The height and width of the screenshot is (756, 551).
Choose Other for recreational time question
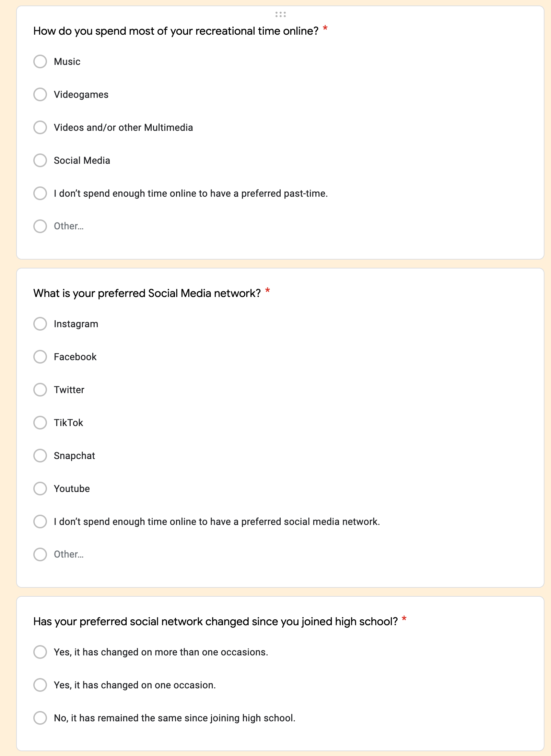[40, 226]
